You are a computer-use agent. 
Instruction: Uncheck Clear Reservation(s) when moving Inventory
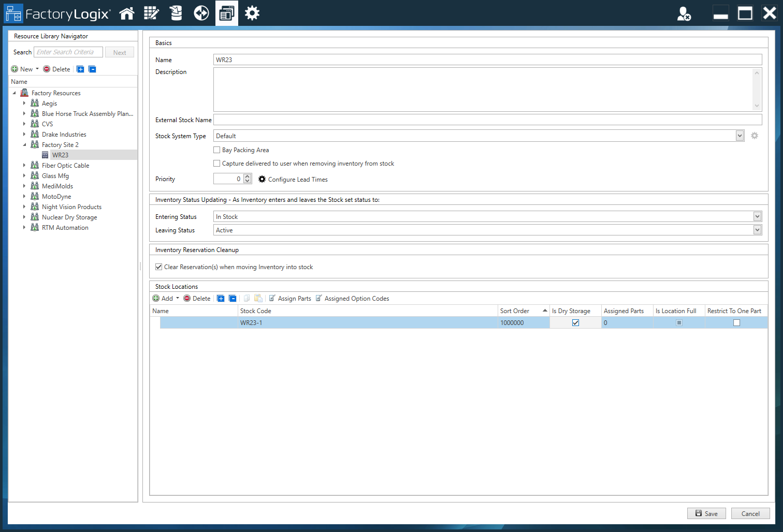(159, 267)
